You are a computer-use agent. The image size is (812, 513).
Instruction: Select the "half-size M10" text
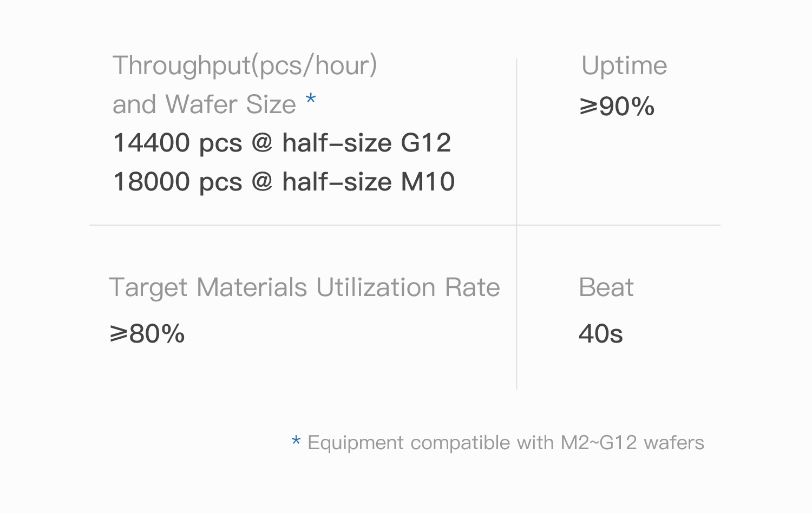(368, 182)
